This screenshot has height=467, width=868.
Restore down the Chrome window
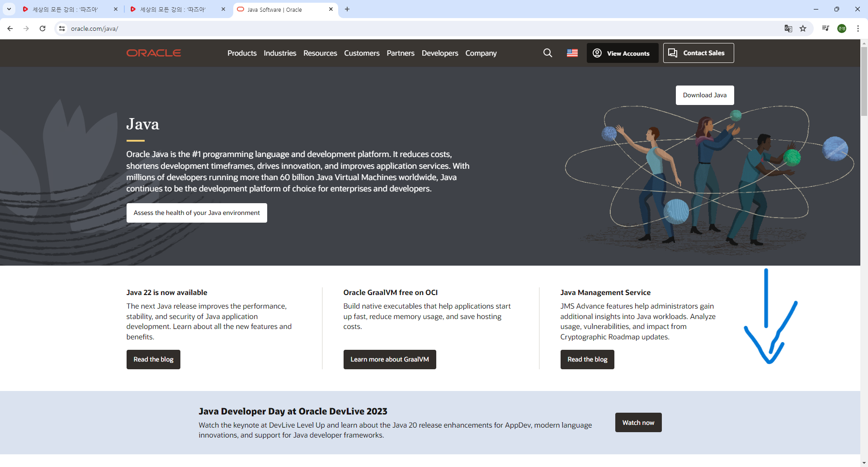click(837, 9)
